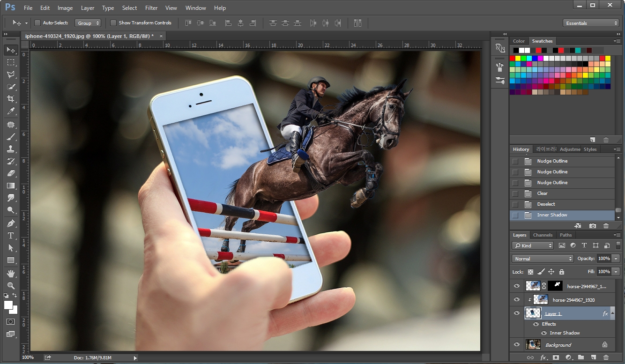
Task: Toggle visibility of the Inner Shadow effect
Action: click(x=543, y=333)
